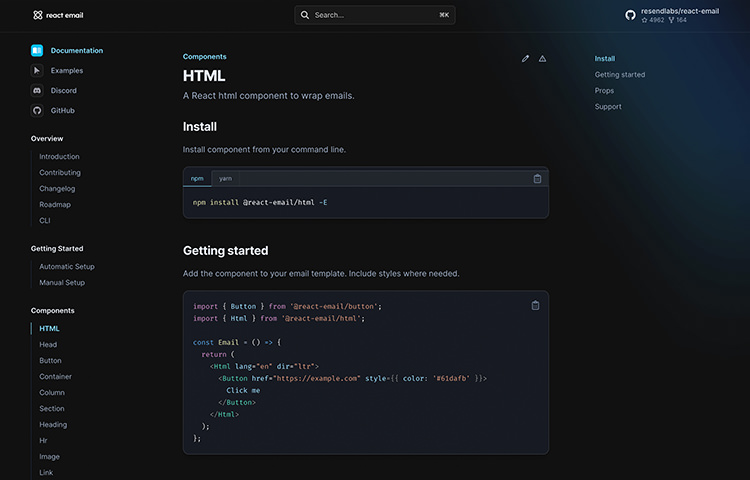Select Hr component page

tap(43, 441)
